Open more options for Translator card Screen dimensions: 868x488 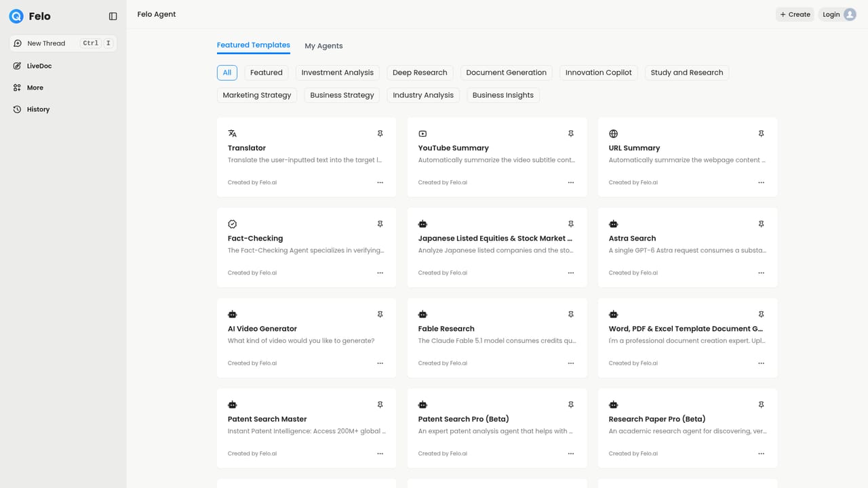(x=380, y=182)
